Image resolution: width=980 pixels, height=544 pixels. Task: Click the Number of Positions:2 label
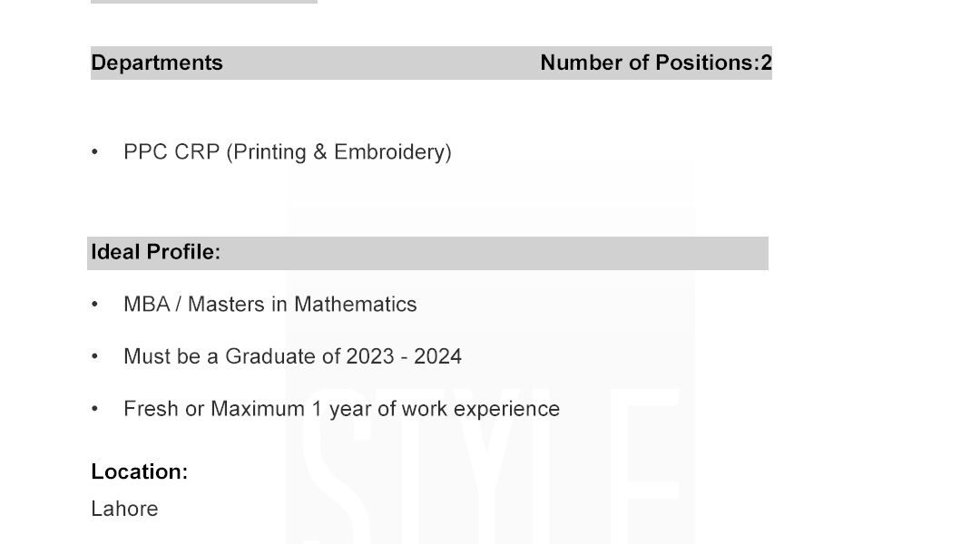(x=655, y=63)
